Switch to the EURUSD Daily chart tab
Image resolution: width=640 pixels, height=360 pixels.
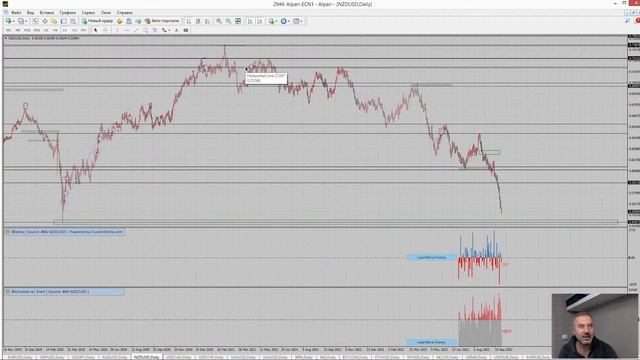(x=20, y=357)
